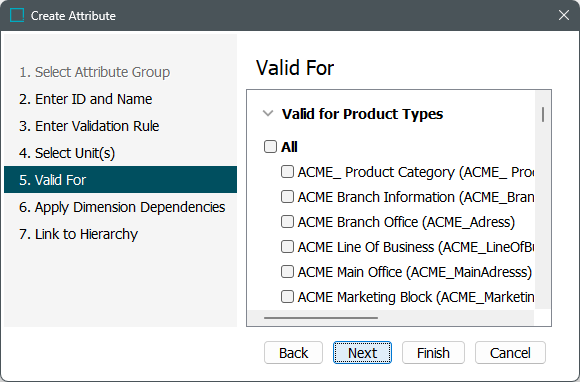Toggle the ACME Line Of Business checkbox
Image resolution: width=580 pixels, height=382 pixels.
tap(287, 247)
